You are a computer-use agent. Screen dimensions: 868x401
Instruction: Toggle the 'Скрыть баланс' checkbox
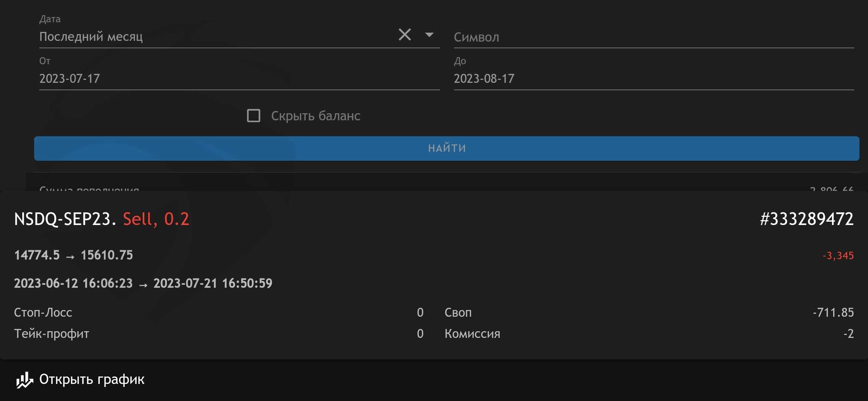[x=254, y=115]
